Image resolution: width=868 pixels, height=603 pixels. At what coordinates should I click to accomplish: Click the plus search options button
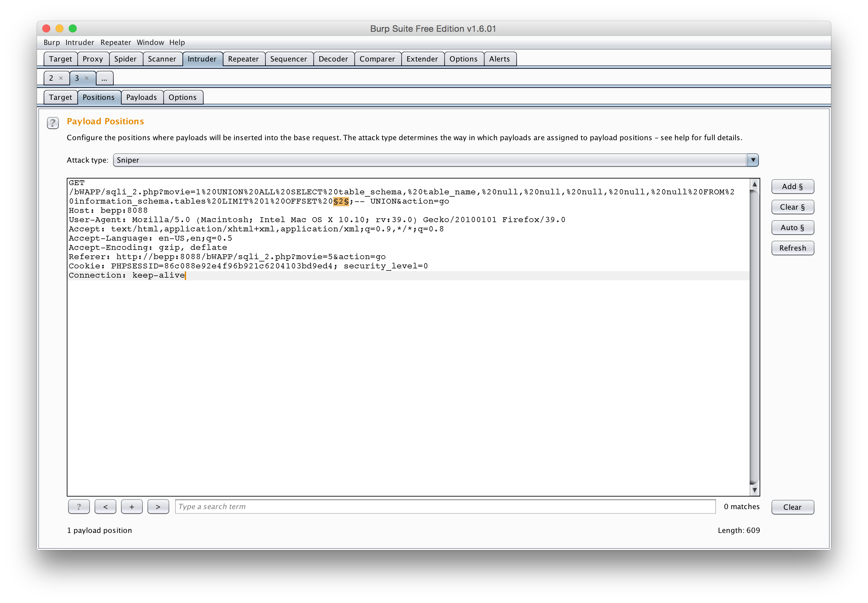point(132,507)
